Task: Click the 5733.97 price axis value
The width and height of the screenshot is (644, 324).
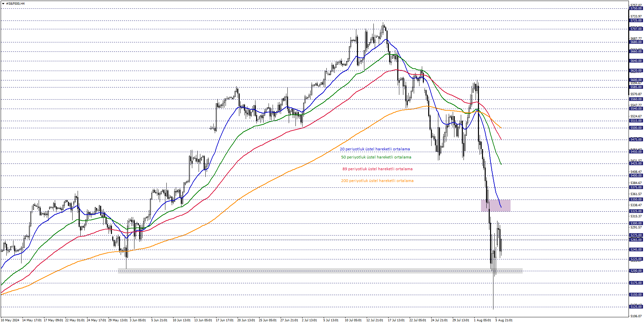Action: pos(636,16)
